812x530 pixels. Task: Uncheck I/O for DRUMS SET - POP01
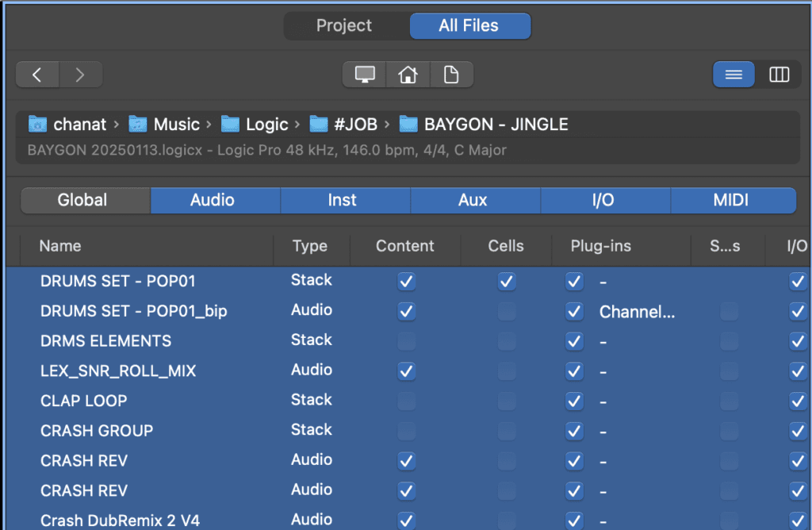(798, 282)
